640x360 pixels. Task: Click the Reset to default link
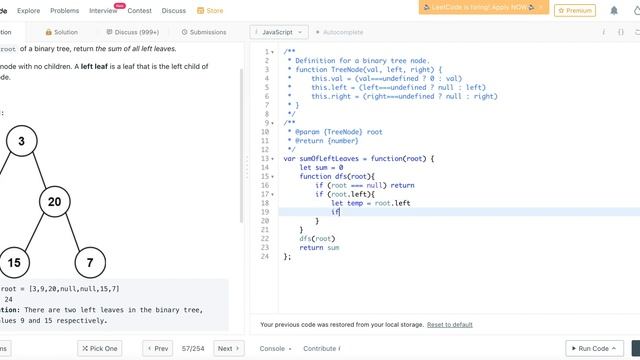pyautogui.click(x=449, y=325)
